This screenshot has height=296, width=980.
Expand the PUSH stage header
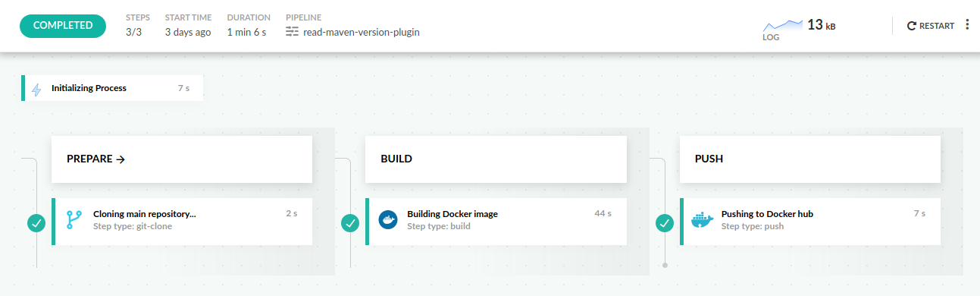click(810, 159)
